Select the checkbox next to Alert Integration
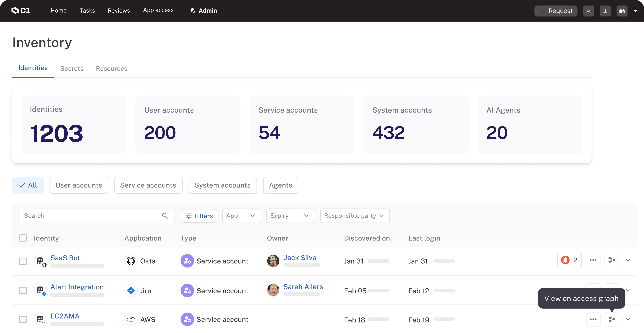The image size is (644, 333). [x=23, y=290]
